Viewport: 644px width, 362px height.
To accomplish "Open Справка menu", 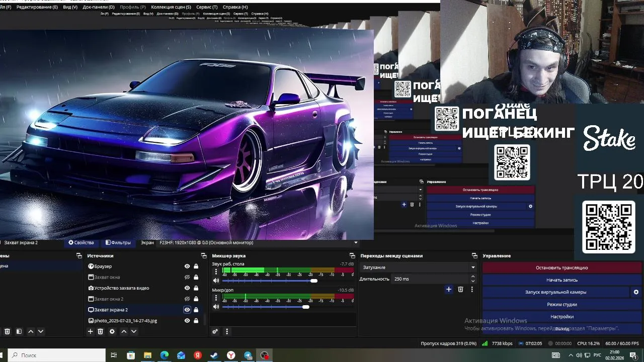I will [x=235, y=7].
